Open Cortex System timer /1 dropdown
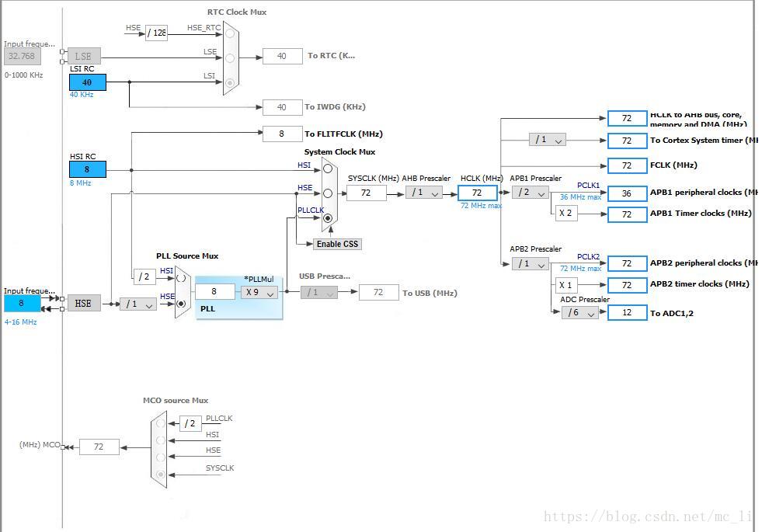762x532 pixels. tap(548, 140)
